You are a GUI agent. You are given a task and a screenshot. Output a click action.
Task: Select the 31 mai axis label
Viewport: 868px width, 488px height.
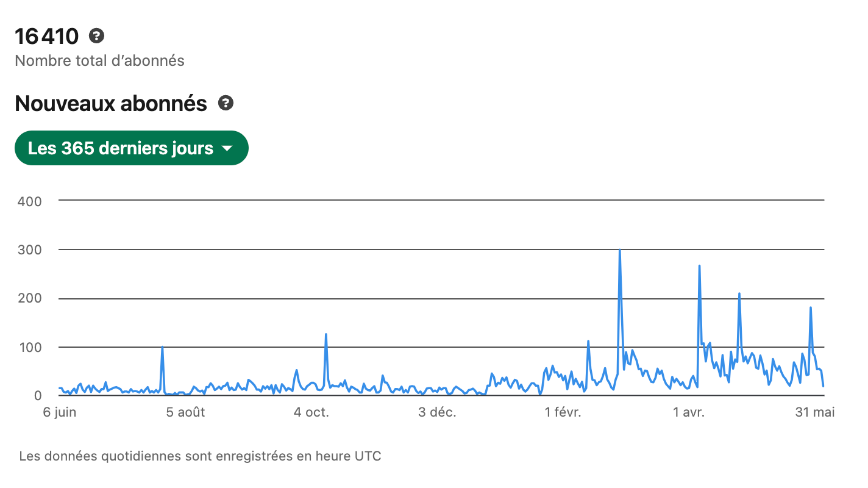coord(815,412)
